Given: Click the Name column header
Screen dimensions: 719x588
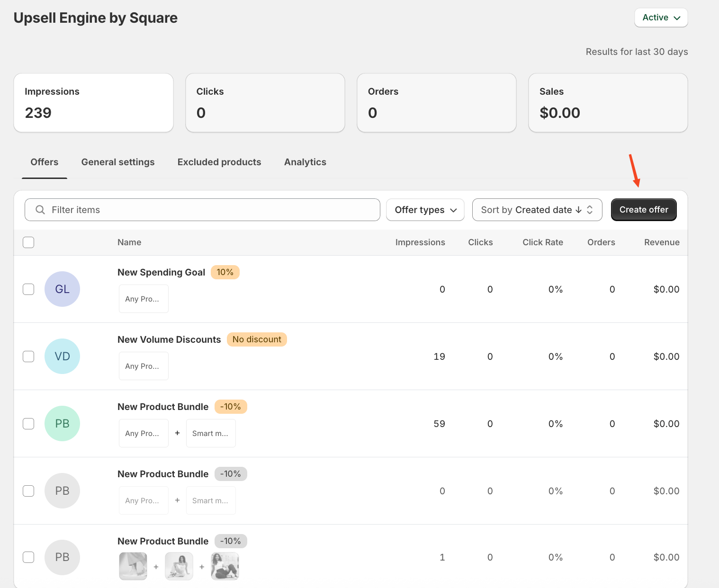Looking at the screenshot, I should click(x=129, y=242).
